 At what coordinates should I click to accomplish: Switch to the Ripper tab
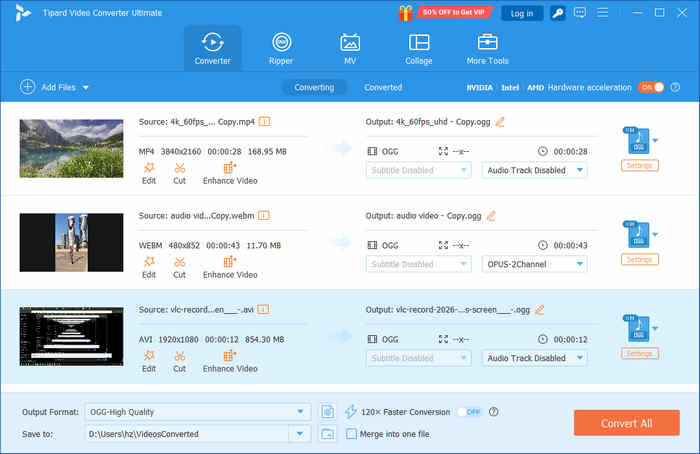point(281,48)
